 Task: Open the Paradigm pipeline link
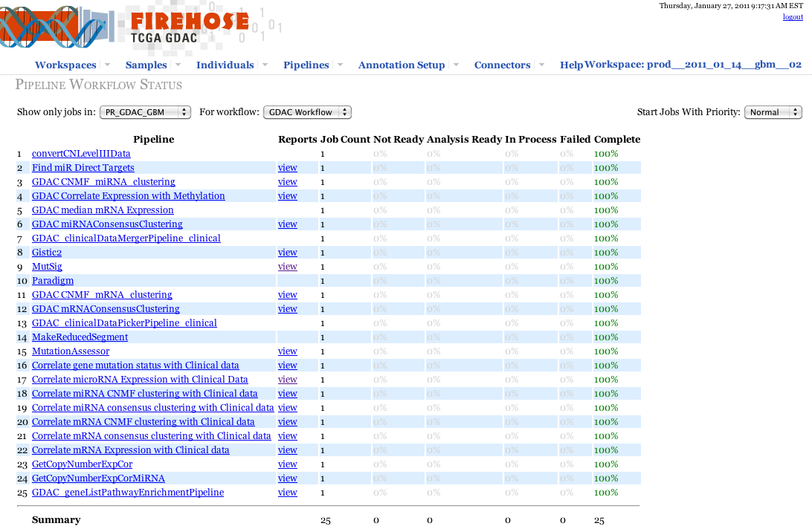[x=53, y=281]
